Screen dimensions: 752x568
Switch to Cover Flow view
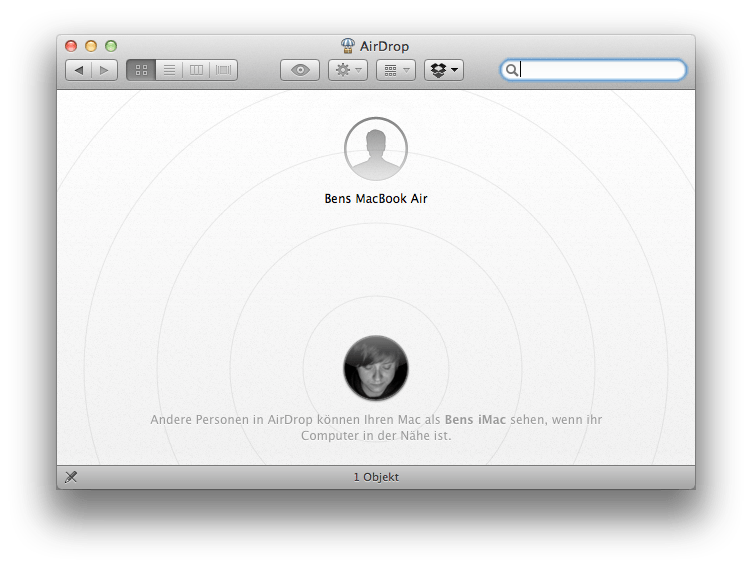tap(223, 71)
